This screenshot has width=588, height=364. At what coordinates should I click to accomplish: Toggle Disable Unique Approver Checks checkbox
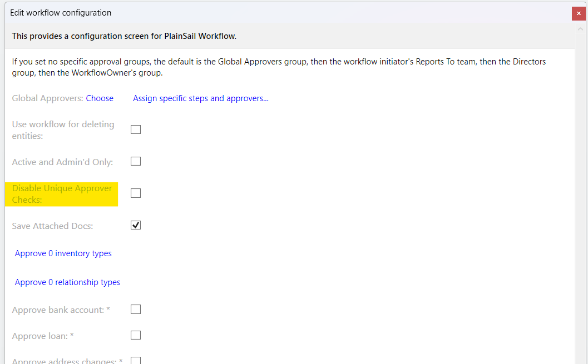[x=136, y=193]
